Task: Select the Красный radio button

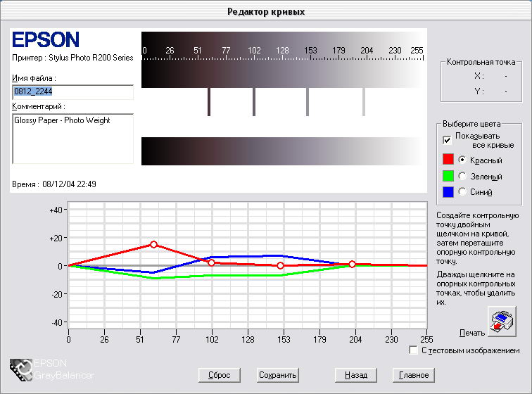Action: point(462,160)
